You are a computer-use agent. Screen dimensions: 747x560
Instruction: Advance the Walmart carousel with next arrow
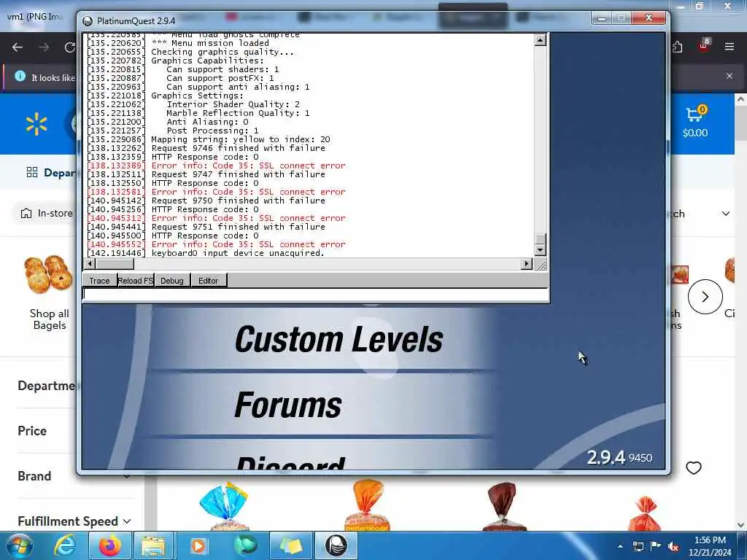[705, 297]
